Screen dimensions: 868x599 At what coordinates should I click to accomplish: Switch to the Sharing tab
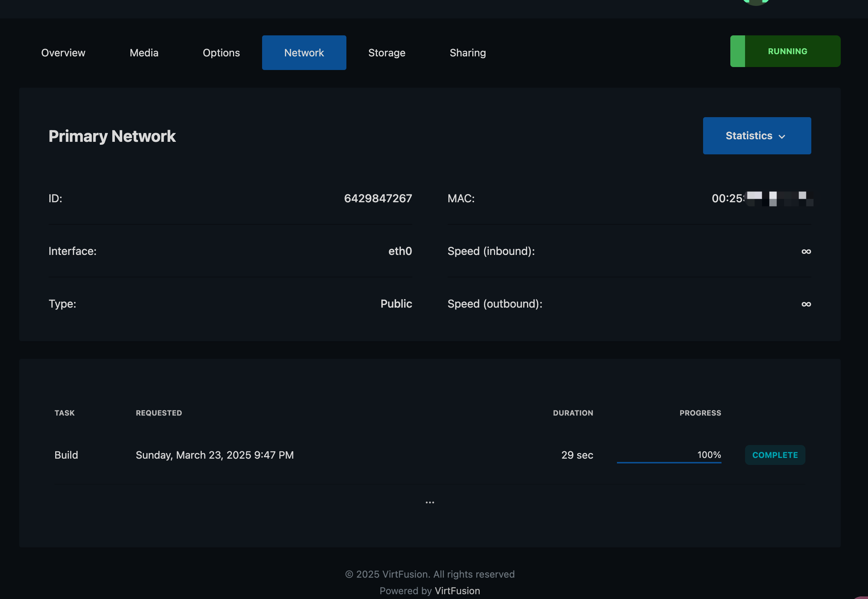[467, 53]
